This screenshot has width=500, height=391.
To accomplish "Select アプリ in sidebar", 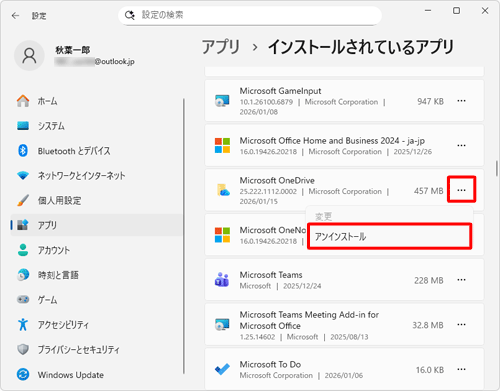I will (97, 225).
